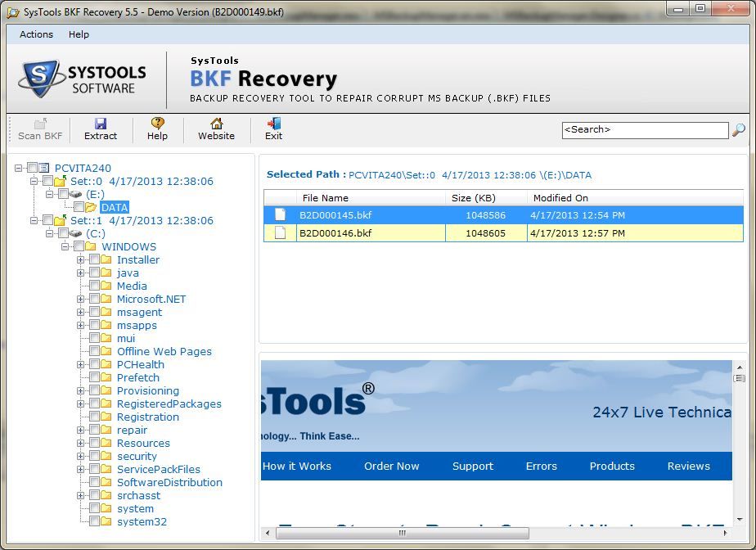Tick the WINDOWS folder checkbox

click(x=79, y=247)
